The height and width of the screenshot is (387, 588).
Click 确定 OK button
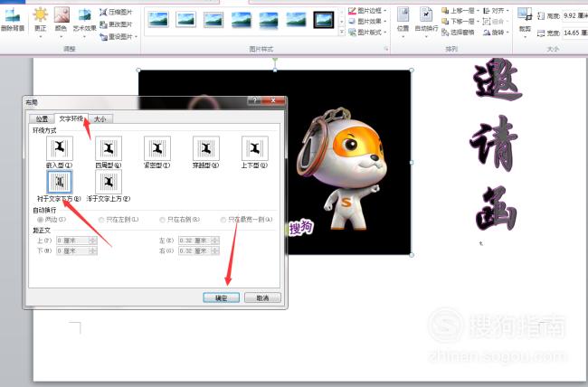222,297
